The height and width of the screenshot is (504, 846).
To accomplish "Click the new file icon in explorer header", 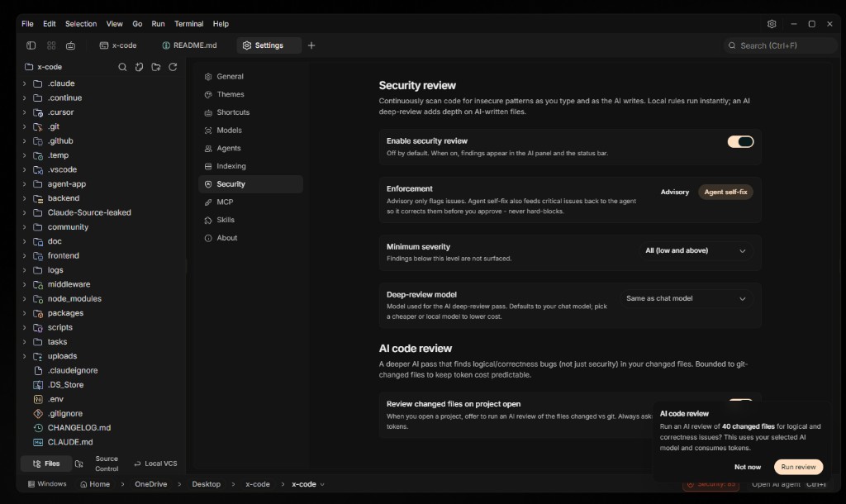I will pyautogui.click(x=139, y=67).
